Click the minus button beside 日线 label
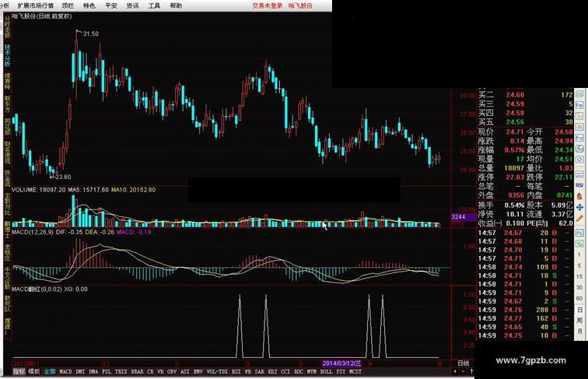The width and height of the screenshot is (588, 379). click(x=463, y=371)
